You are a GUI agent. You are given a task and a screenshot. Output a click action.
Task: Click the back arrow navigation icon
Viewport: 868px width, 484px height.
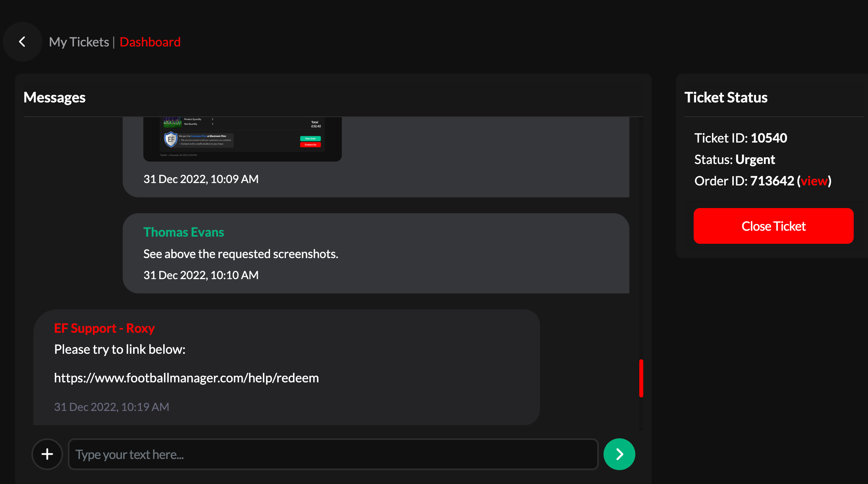click(x=22, y=42)
